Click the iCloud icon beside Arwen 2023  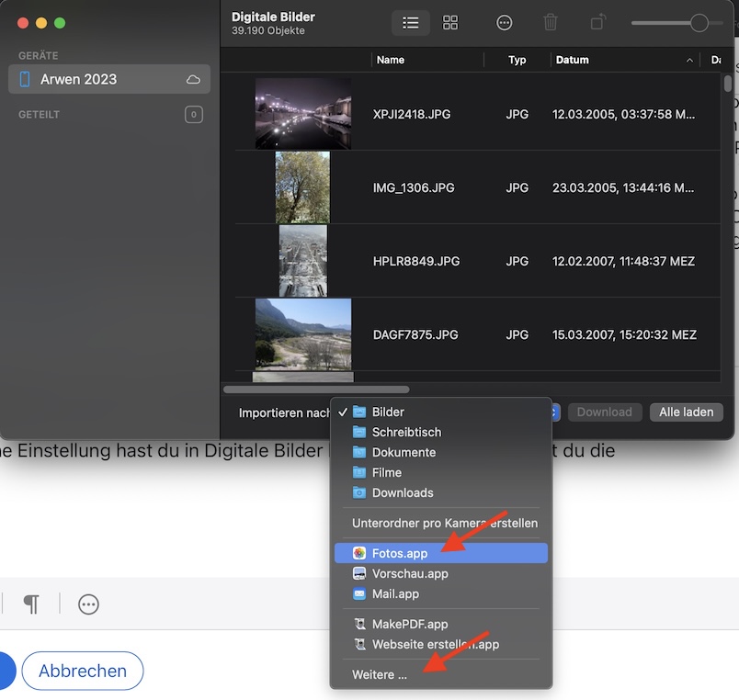pyautogui.click(x=193, y=80)
